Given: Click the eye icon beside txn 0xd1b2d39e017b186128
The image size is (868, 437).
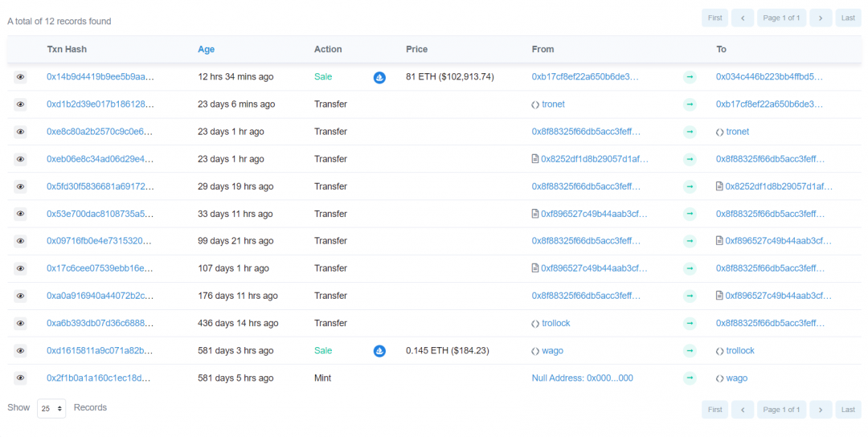Looking at the screenshot, I should (x=21, y=104).
